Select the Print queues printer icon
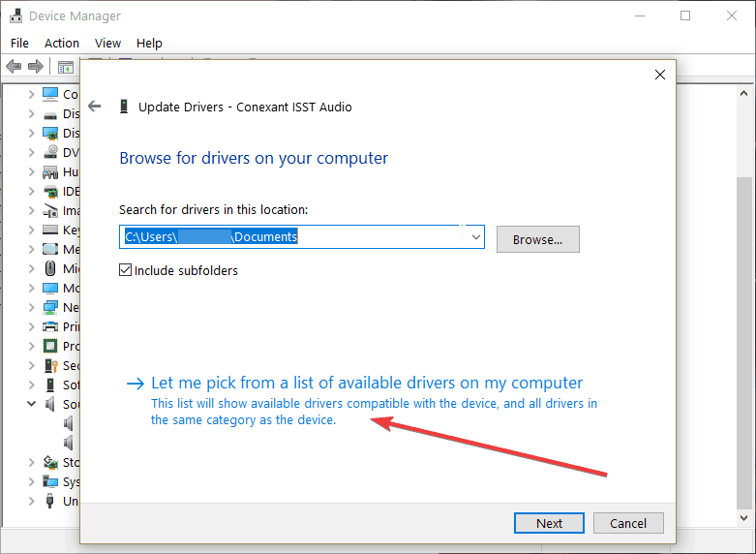 (x=50, y=326)
